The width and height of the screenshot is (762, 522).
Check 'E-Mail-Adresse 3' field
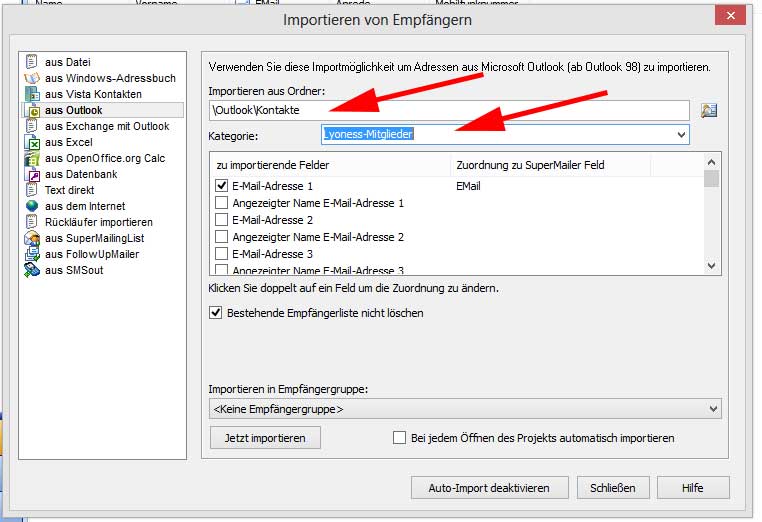(222, 253)
